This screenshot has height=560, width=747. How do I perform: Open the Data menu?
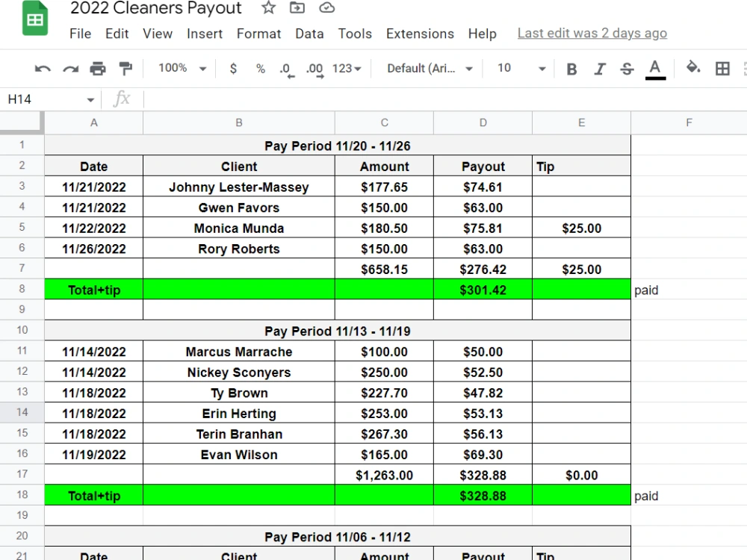coord(309,34)
